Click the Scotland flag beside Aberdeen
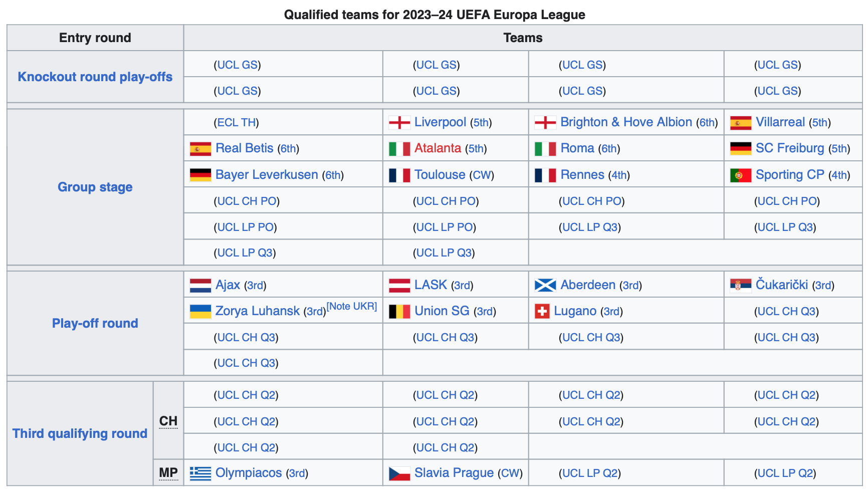Viewport: 868px width, 492px height. (545, 286)
